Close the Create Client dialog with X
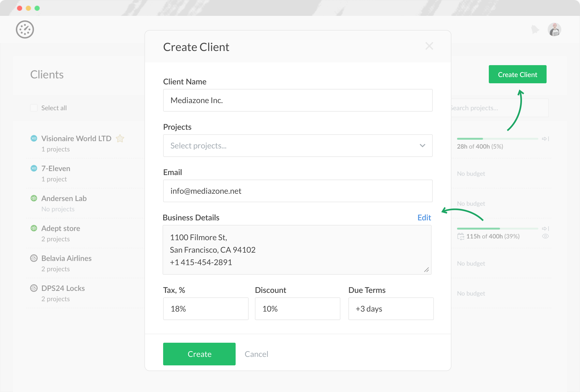Viewport: 580px width, 392px height. pos(429,46)
